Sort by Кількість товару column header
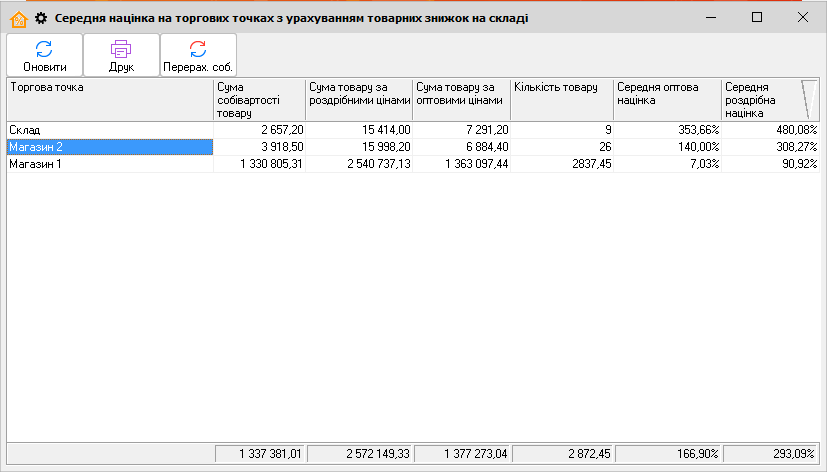 (561, 100)
